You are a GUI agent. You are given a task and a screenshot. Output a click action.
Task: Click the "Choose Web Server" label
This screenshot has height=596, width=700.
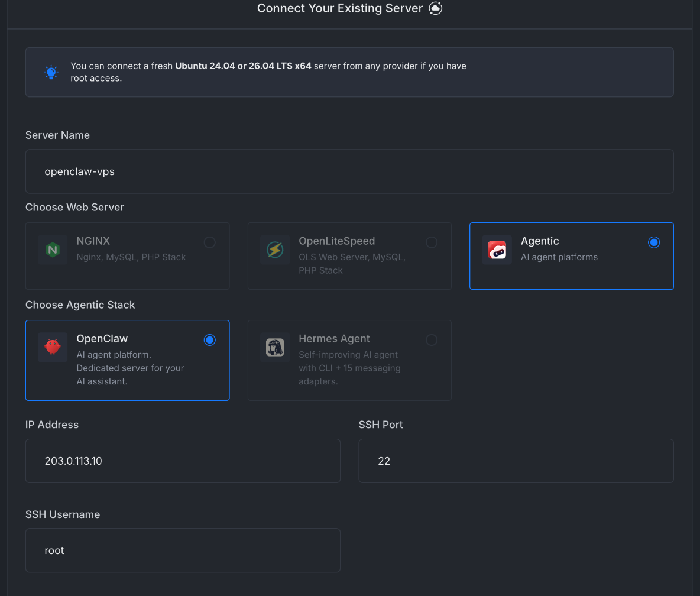click(74, 207)
